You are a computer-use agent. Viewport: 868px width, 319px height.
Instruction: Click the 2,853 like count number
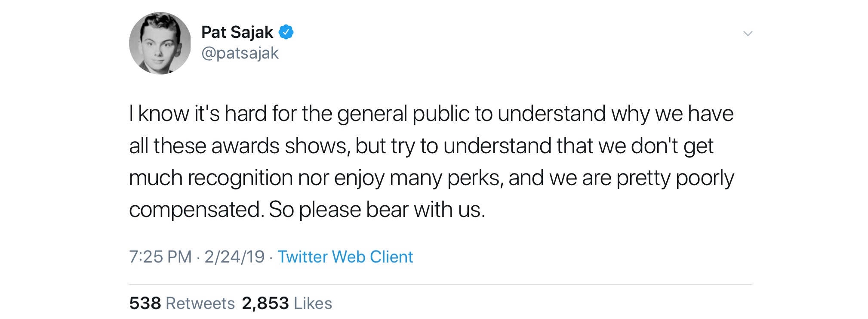(265, 304)
